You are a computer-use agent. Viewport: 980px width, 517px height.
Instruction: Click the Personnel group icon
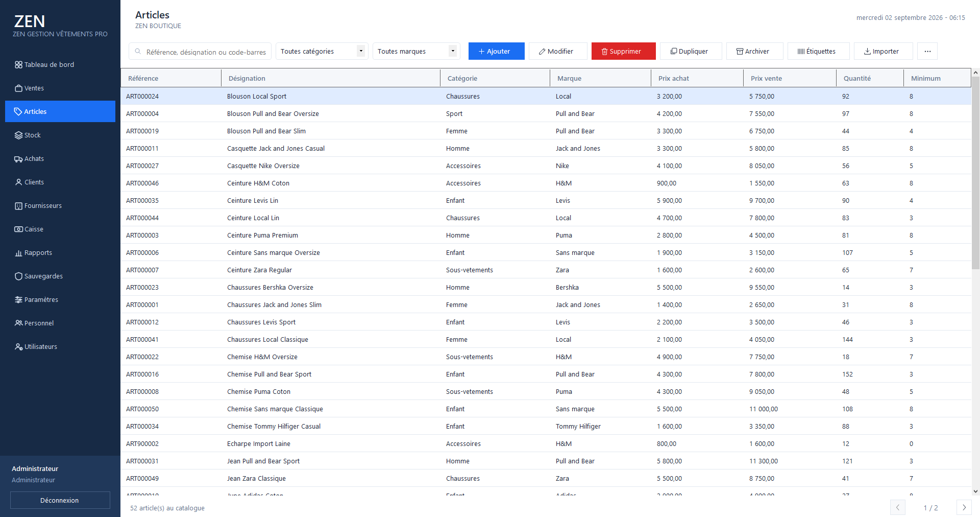(18, 323)
